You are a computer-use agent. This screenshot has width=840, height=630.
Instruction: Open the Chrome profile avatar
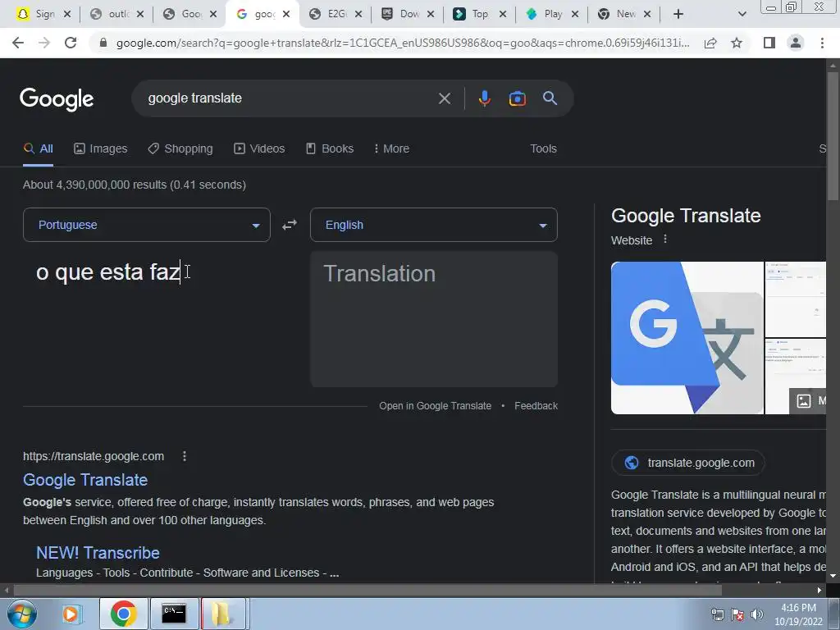(x=796, y=43)
